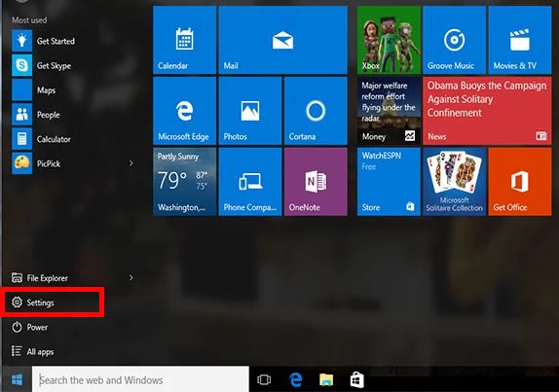Launch Microsoft Edge tile
Viewport: 559px width, 392px height.
185,111
